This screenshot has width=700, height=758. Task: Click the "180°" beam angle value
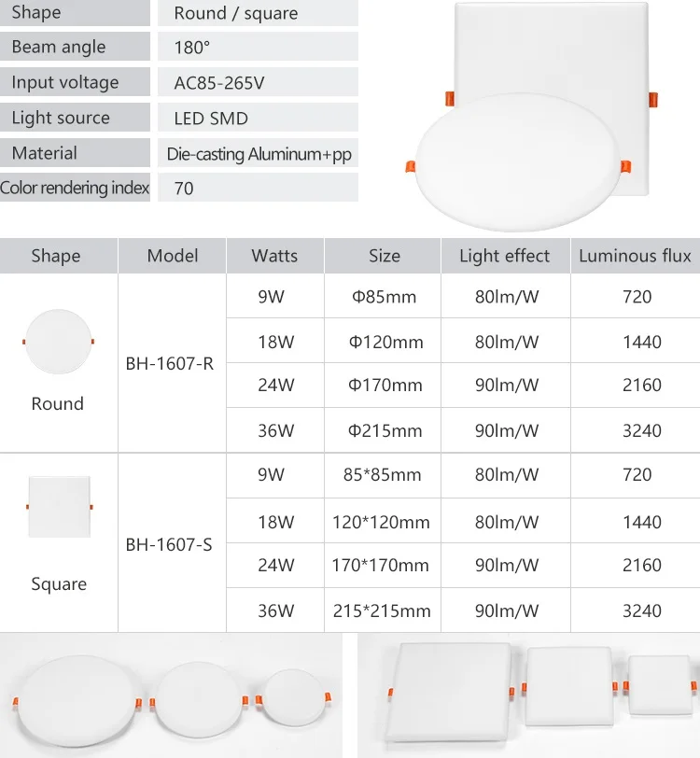point(192,48)
